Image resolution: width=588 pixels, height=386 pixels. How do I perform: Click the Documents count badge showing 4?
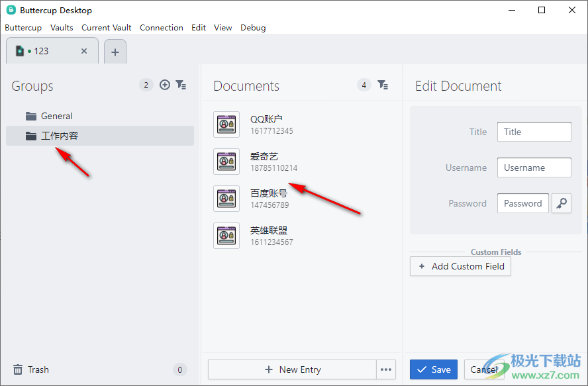364,85
